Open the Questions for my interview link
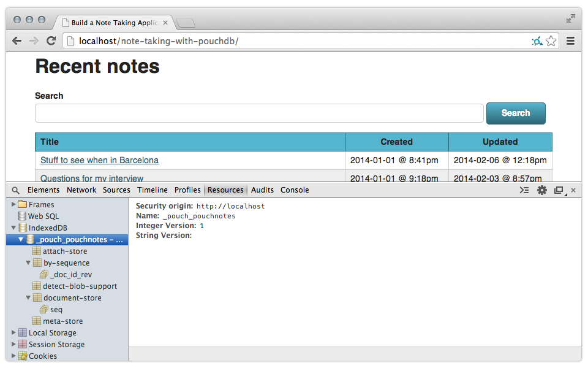 pos(92,178)
